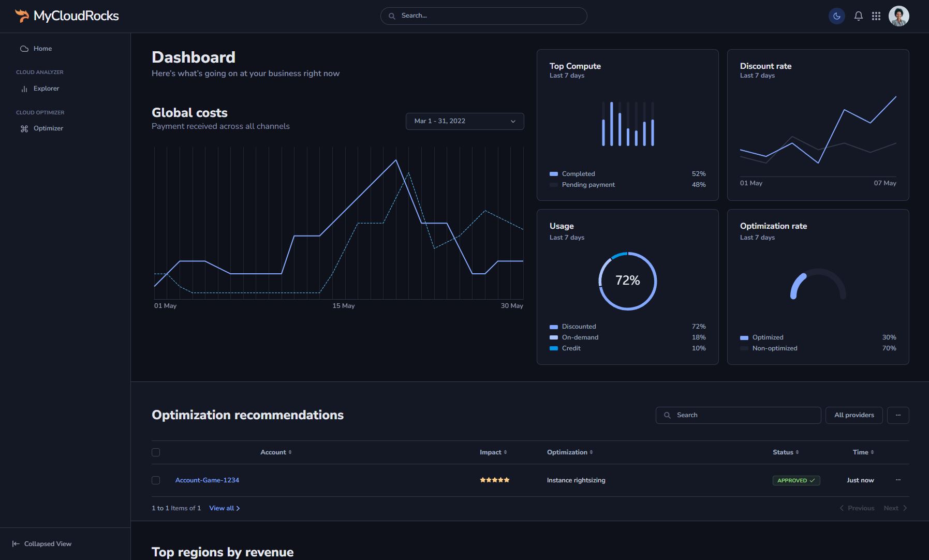Click Completed legend swatch
This screenshot has height=560, width=929.
click(554, 174)
